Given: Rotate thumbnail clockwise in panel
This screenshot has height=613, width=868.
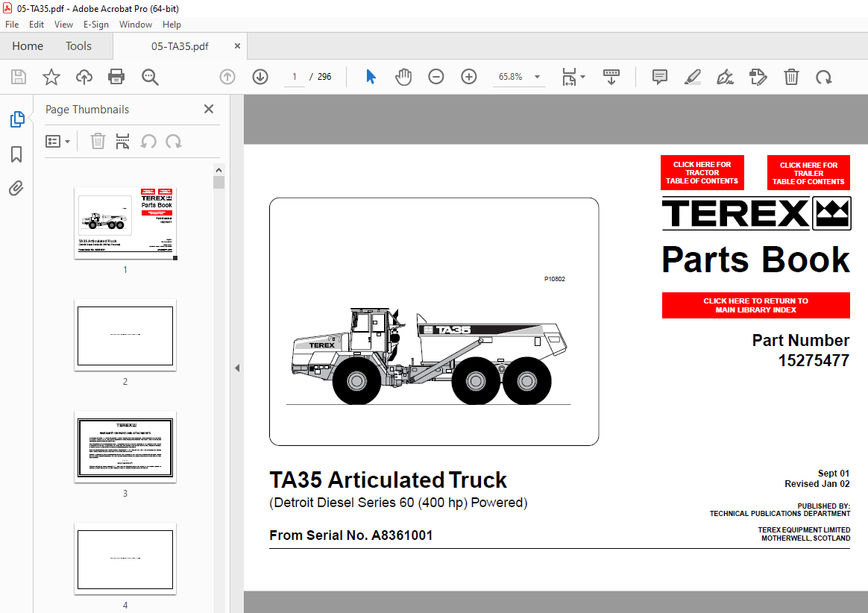Looking at the screenshot, I should tap(174, 142).
